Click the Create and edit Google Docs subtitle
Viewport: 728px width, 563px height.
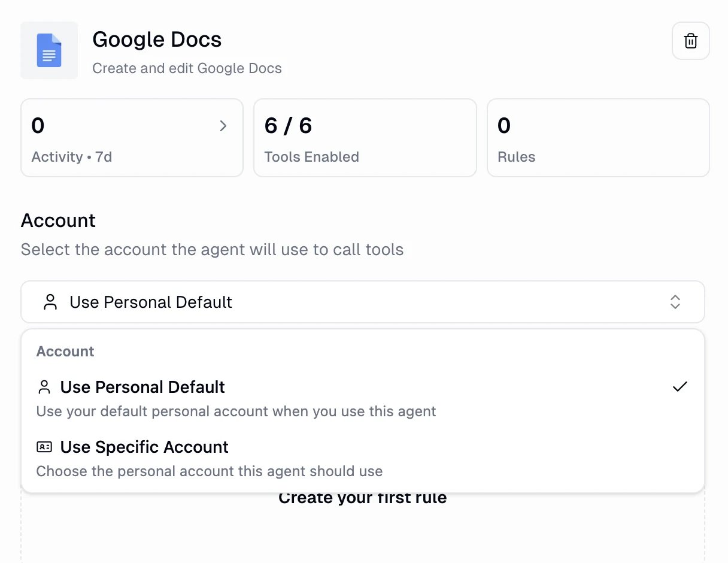187,68
